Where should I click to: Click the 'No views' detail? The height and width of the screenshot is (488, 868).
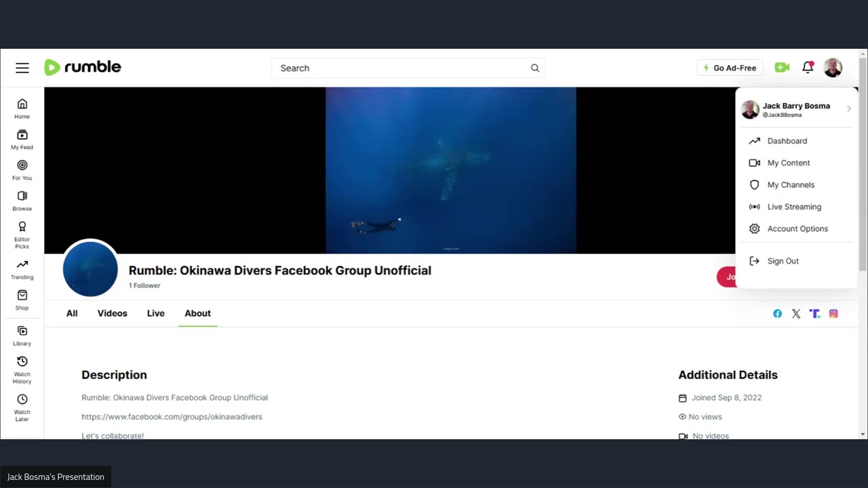701,417
